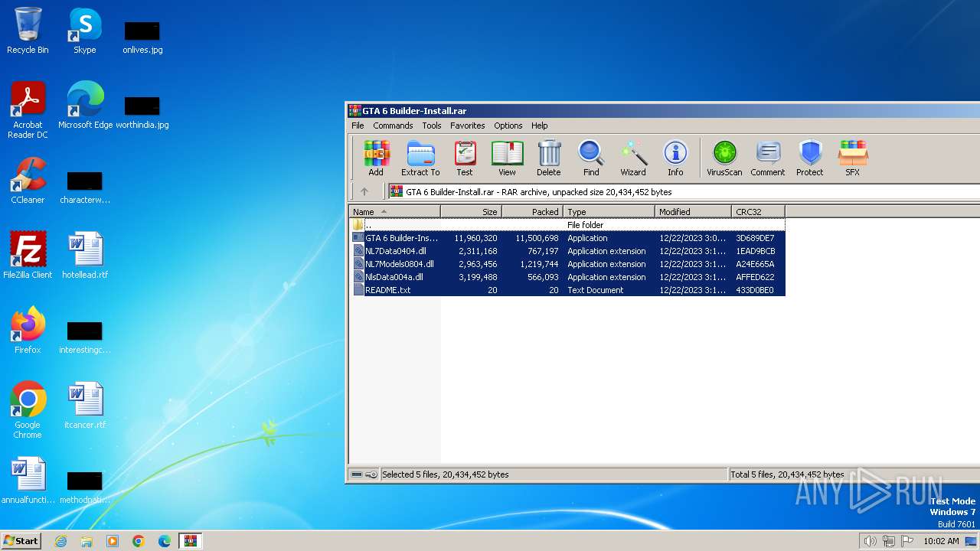Click the 3D689DE7 CRC32 value
The image size is (980, 551).
pos(755,238)
